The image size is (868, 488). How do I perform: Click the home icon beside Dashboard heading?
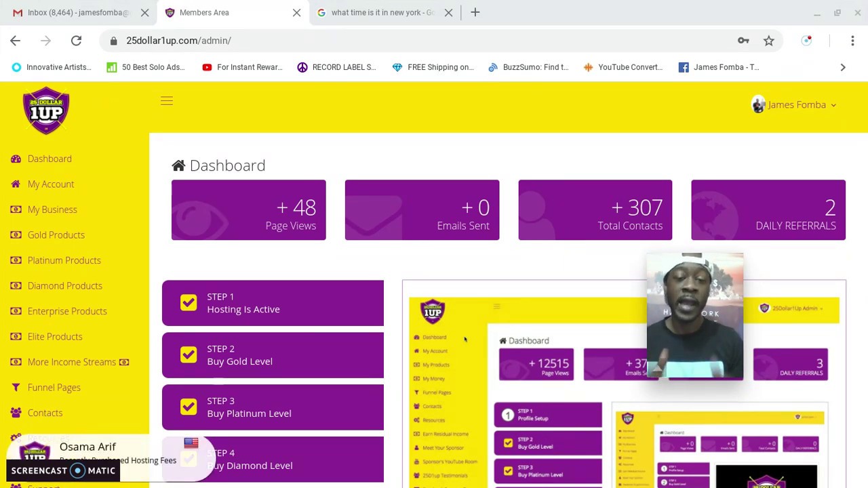point(178,165)
